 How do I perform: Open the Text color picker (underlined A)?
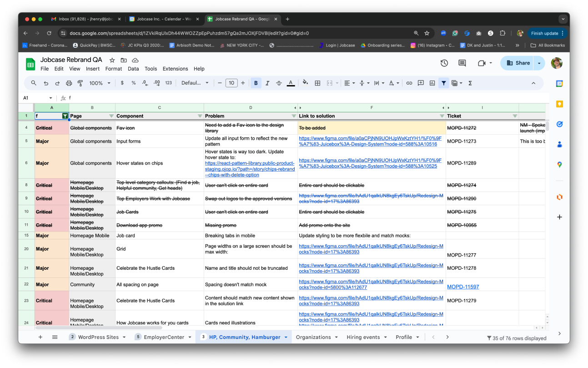(x=291, y=83)
